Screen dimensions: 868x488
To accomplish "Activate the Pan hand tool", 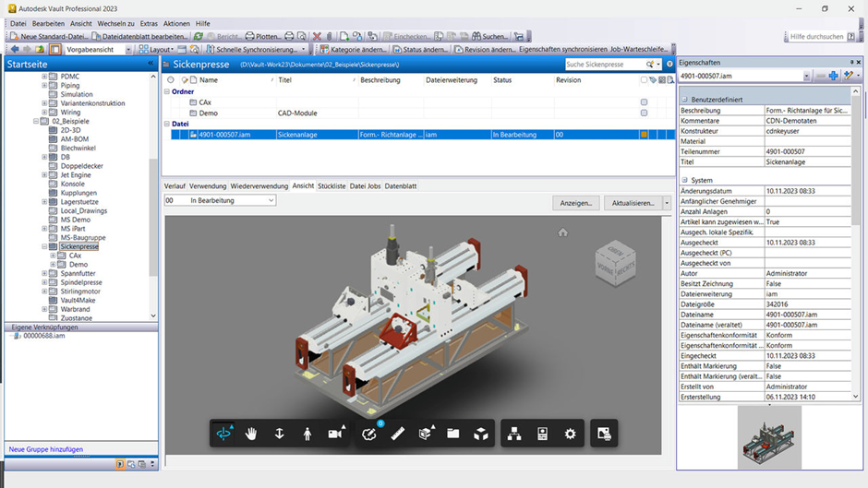I will pos(251,434).
